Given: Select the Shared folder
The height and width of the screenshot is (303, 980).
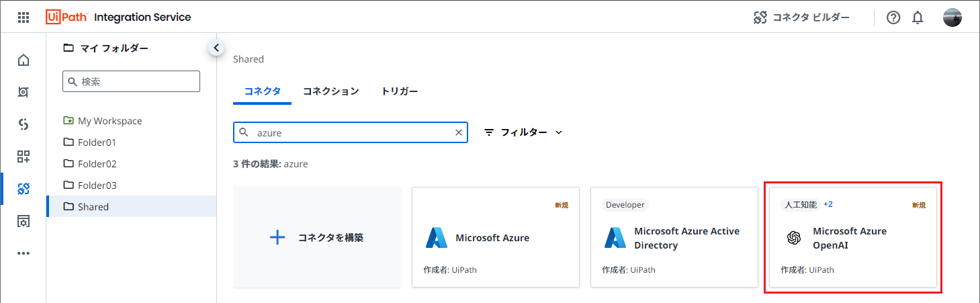Looking at the screenshot, I should click(131, 207).
